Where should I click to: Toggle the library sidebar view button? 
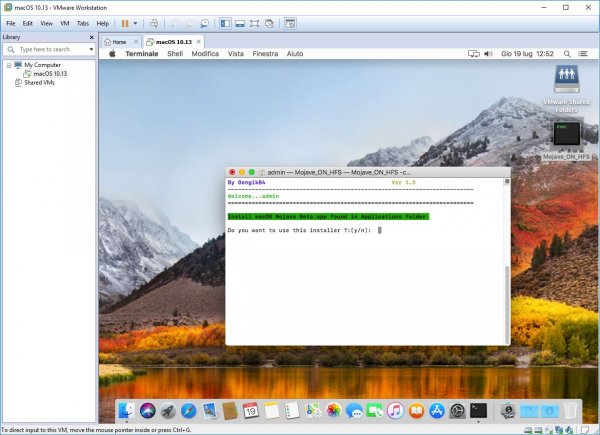click(225, 23)
